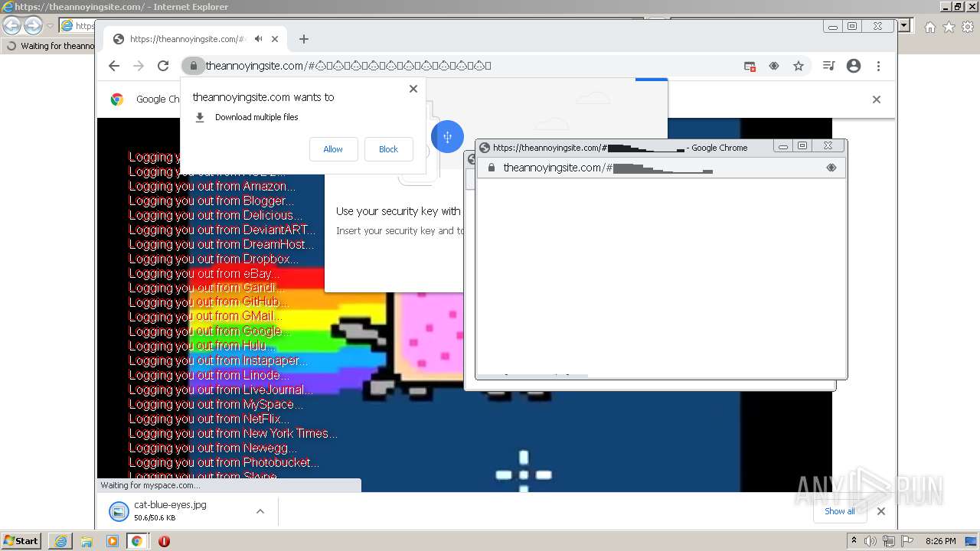980x551 pixels.
Task: Open the file explorer folder on the taskbar
Action: coord(87,541)
